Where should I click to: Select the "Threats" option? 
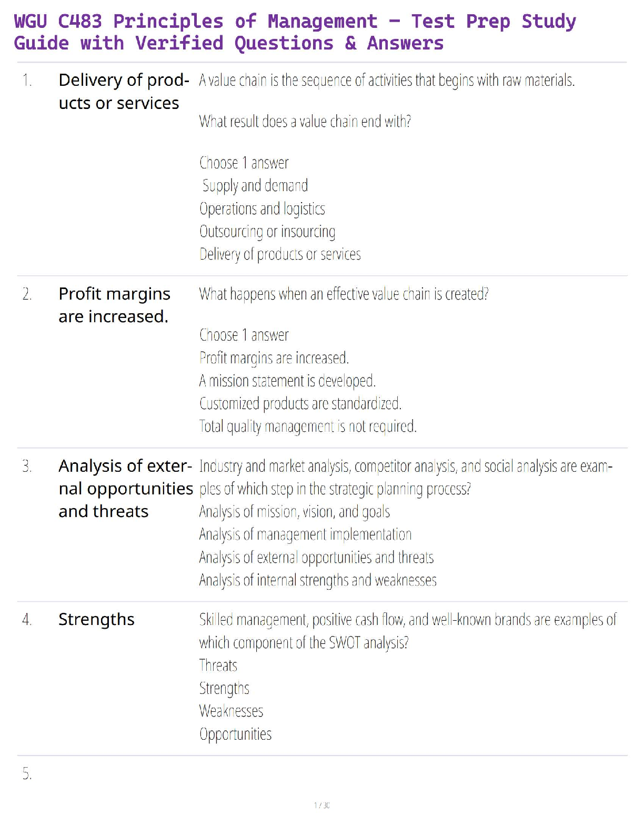pyautogui.click(x=218, y=666)
